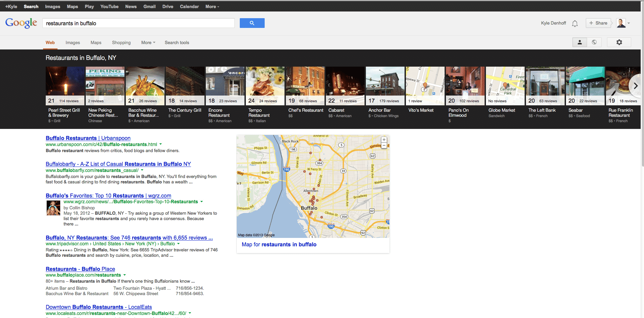644x318 pixels.
Task: Expand options arrow for buffaloplace.com URL
Action: pos(124,275)
